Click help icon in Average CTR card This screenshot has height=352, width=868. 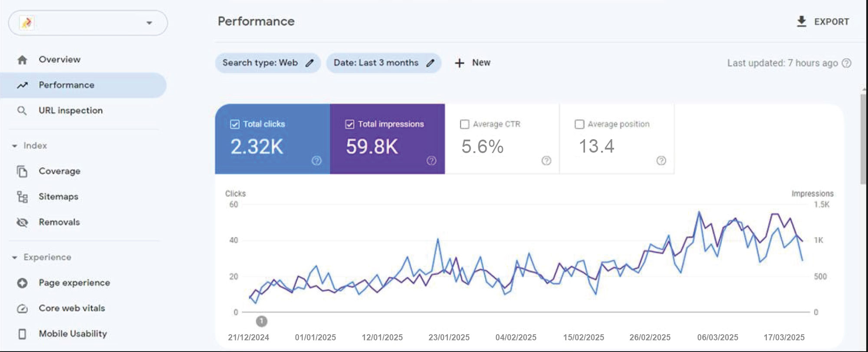point(546,161)
